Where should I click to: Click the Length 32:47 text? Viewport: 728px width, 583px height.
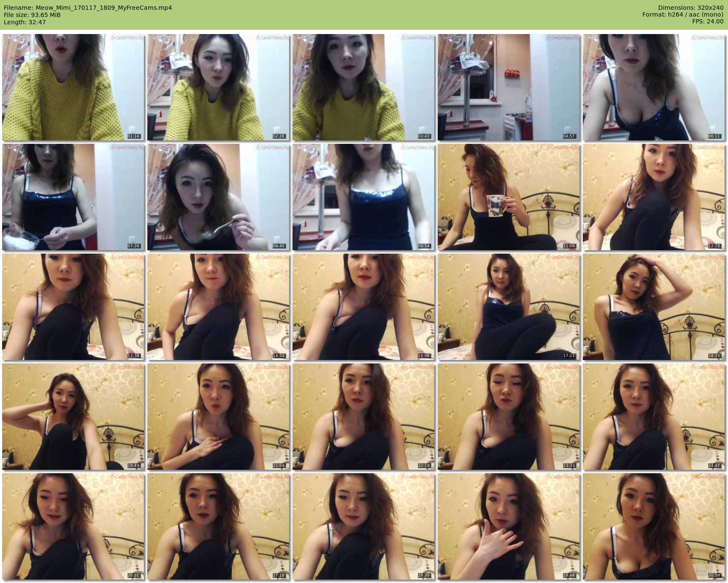tap(25, 22)
